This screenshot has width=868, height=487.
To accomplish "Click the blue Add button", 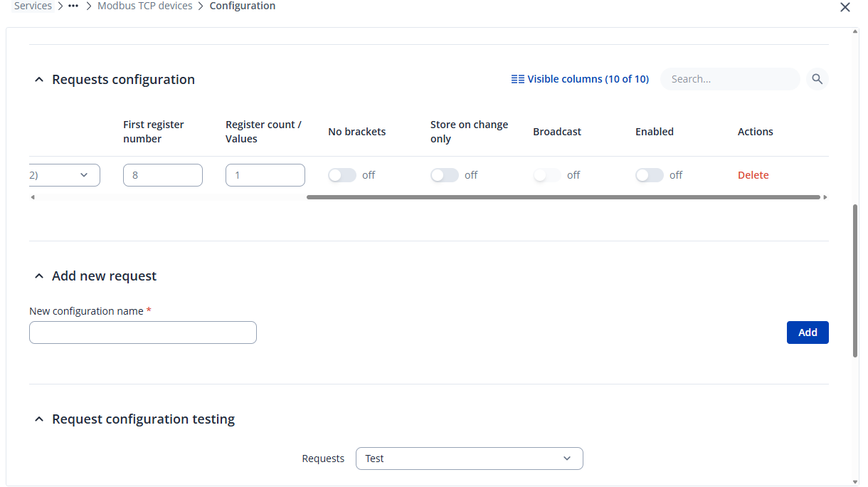I will pos(807,332).
